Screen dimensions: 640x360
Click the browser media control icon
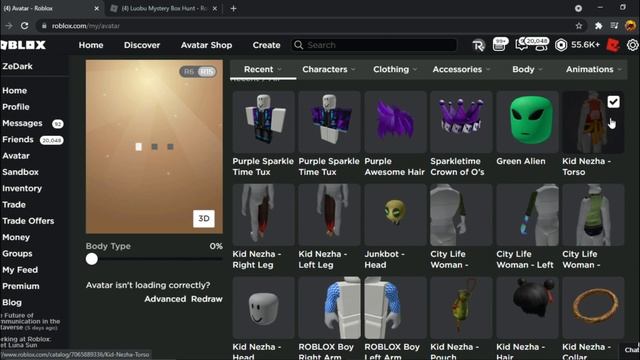pyautogui.click(x=614, y=26)
